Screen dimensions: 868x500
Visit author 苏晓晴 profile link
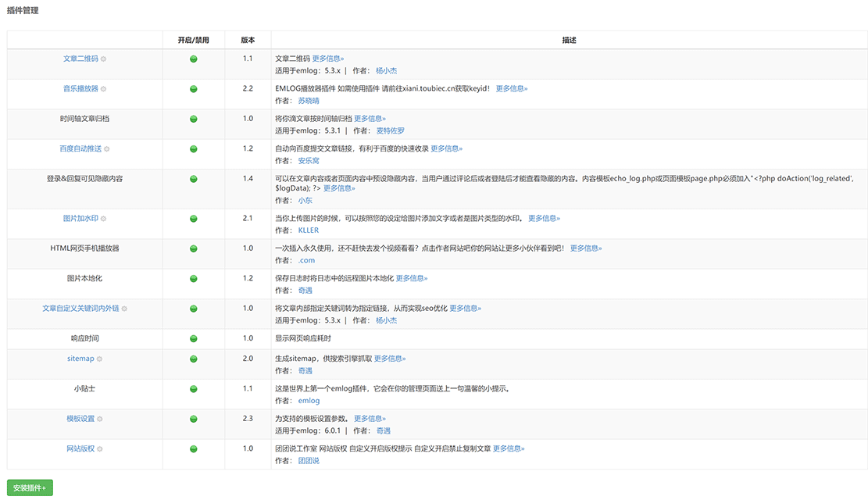point(307,101)
